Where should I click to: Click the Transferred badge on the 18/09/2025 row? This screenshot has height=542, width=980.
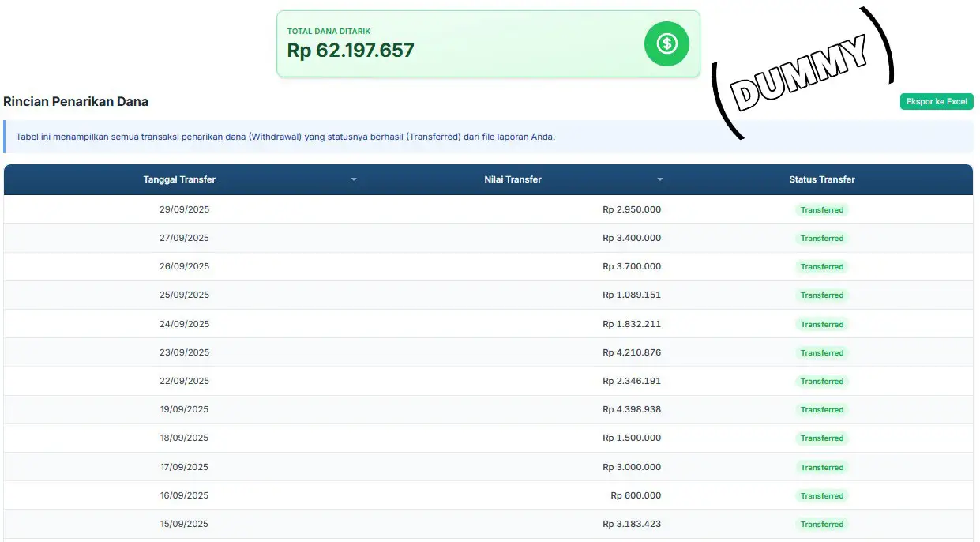click(x=822, y=438)
